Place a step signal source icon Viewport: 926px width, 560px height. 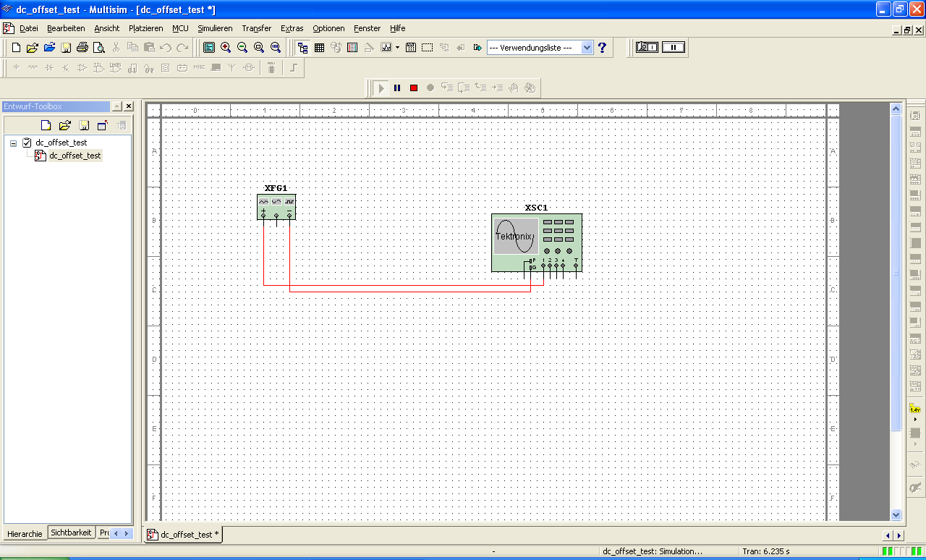[294, 68]
